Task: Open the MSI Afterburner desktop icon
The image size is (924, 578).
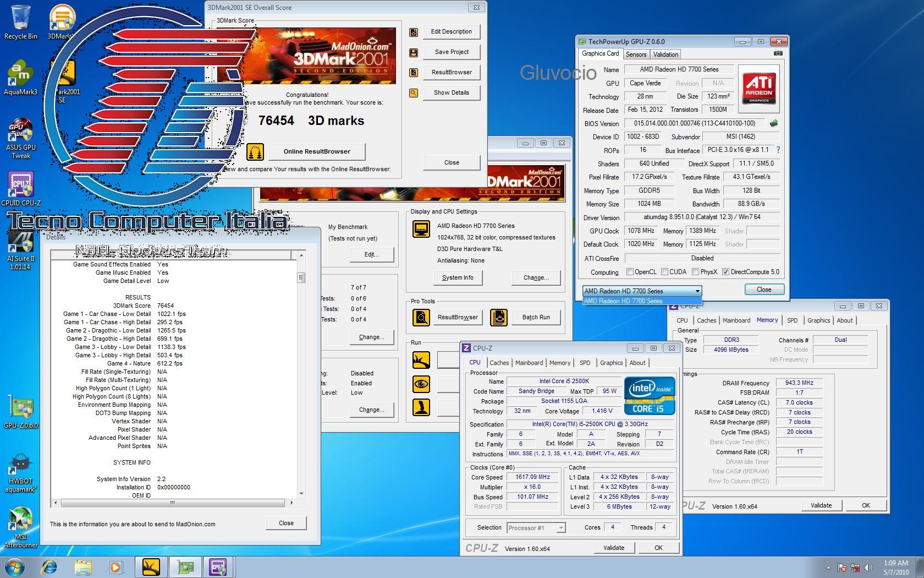Action: click(20, 527)
